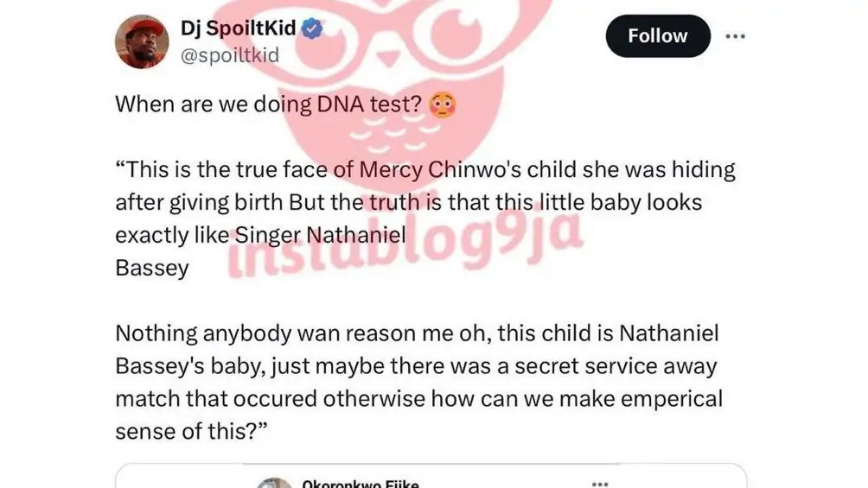This screenshot has height=488, width=868.
Task: Open Dj SpoiltKid's profile picture
Action: click(140, 41)
